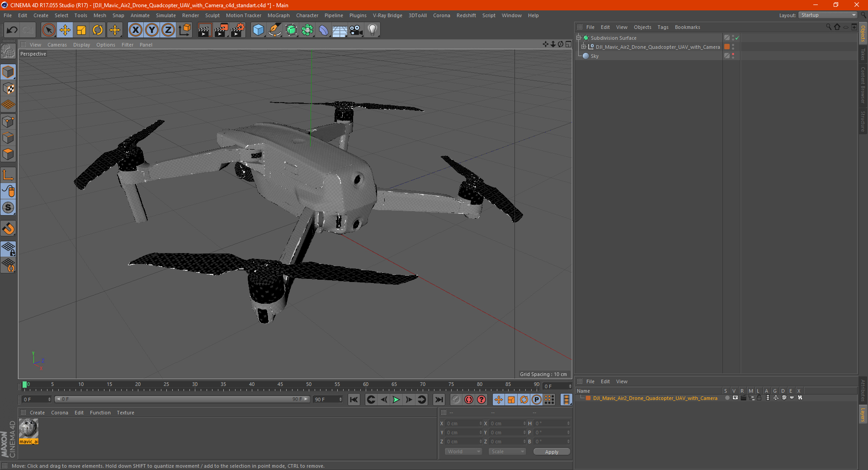Screen dimensions: 868x470
Task: Switch to Edges mode icon
Action: pyautogui.click(x=8, y=138)
